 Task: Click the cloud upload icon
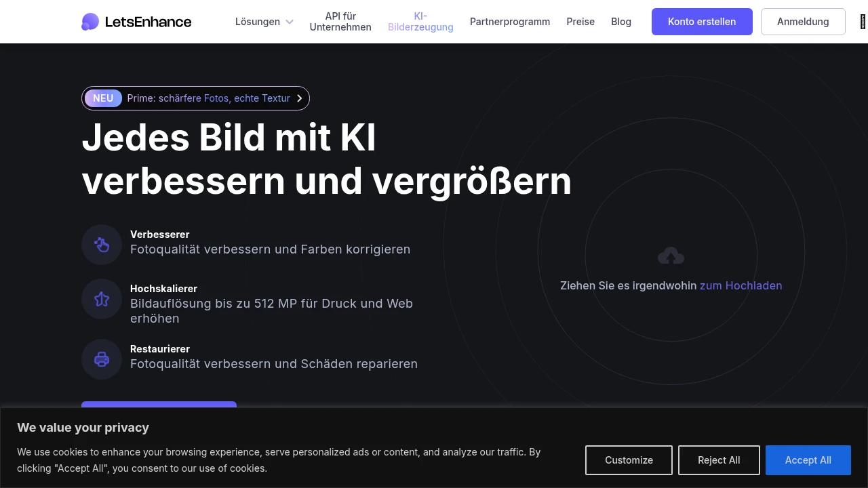pos(671,256)
